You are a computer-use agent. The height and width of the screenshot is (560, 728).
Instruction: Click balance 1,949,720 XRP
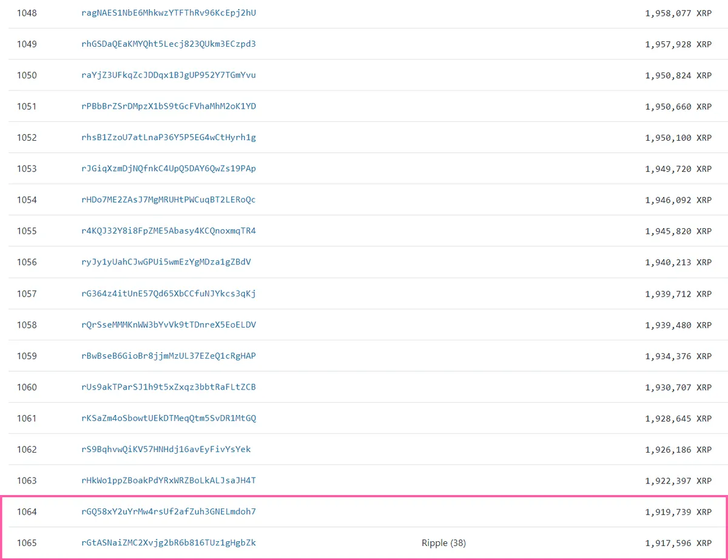point(678,169)
